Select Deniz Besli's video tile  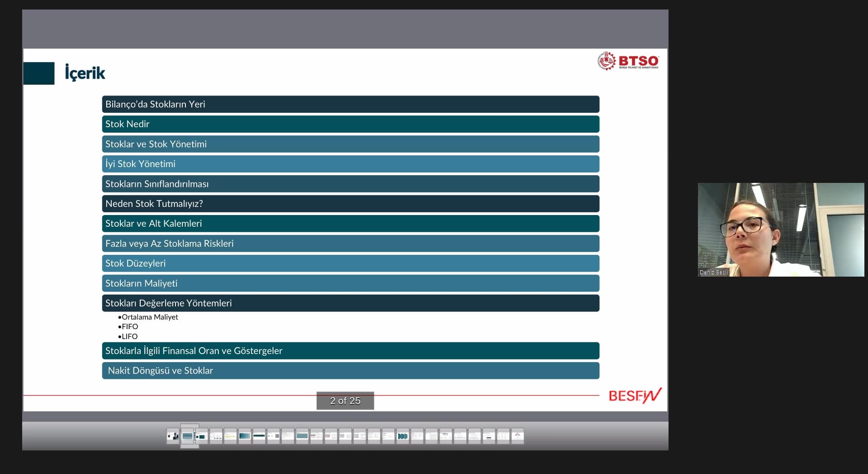pyautogui.click(x=781, y=230)
